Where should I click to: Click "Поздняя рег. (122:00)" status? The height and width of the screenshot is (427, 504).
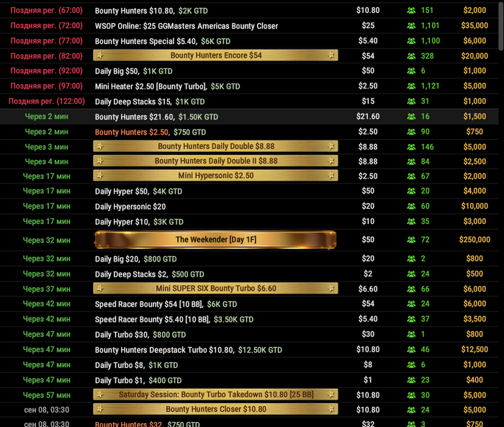click(47, 102)
